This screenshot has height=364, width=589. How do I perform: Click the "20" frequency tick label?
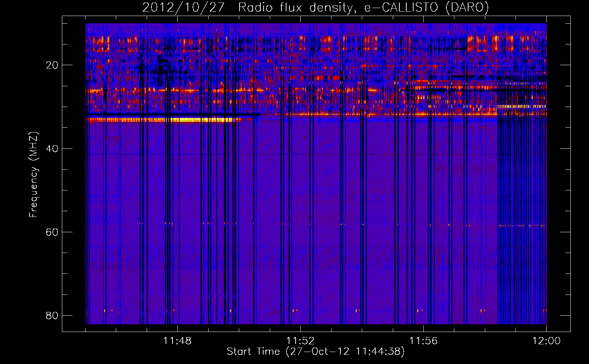pos(52,65)
